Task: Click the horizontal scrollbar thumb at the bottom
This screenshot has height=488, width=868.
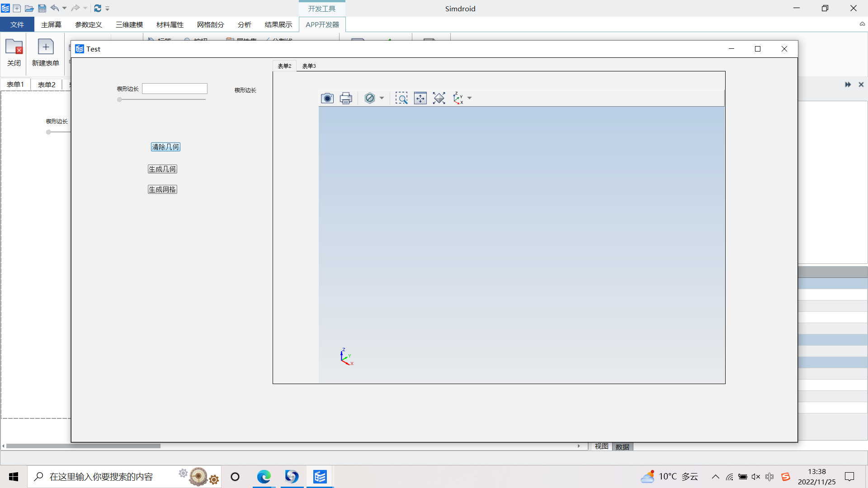Action: [x=83, y=446]
